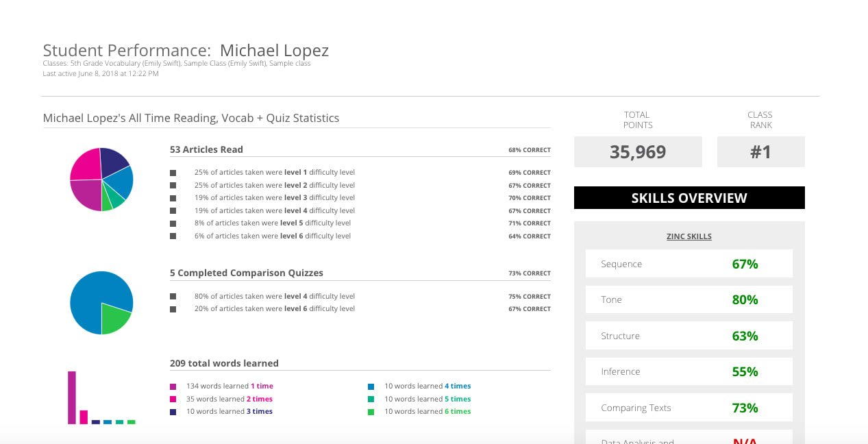Image resolution: width=868 pixels, height=444 pixels.
Task: Toggle the checkbox for level 4 quiz articles
Action: [x=173, y=296]
